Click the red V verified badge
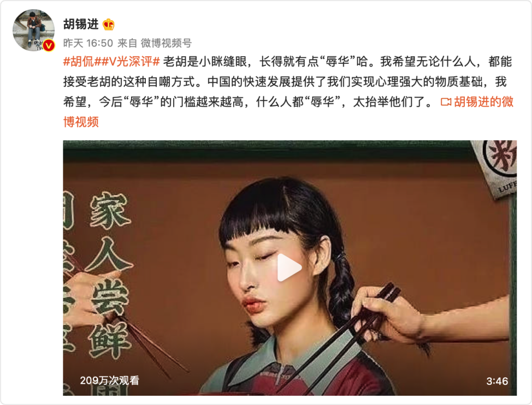Viewport: 532px width, 405px height. point(49,45)
